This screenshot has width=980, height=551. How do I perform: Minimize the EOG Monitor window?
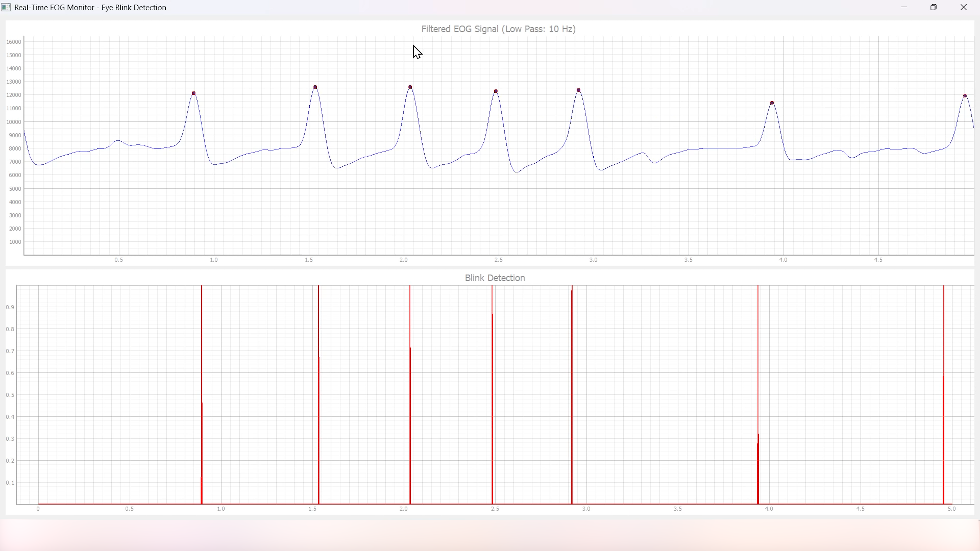pyautogui.click(x=904, y=7)
